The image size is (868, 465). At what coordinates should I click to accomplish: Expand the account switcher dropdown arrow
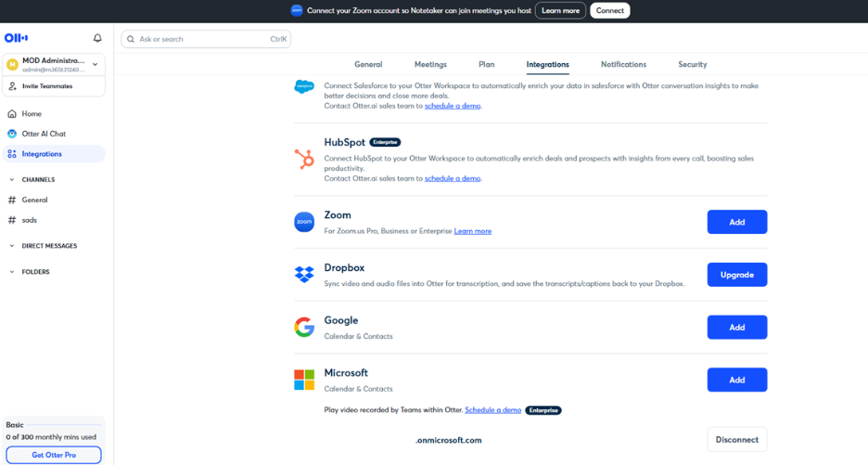pyautogui.click(x=96, y=64)
